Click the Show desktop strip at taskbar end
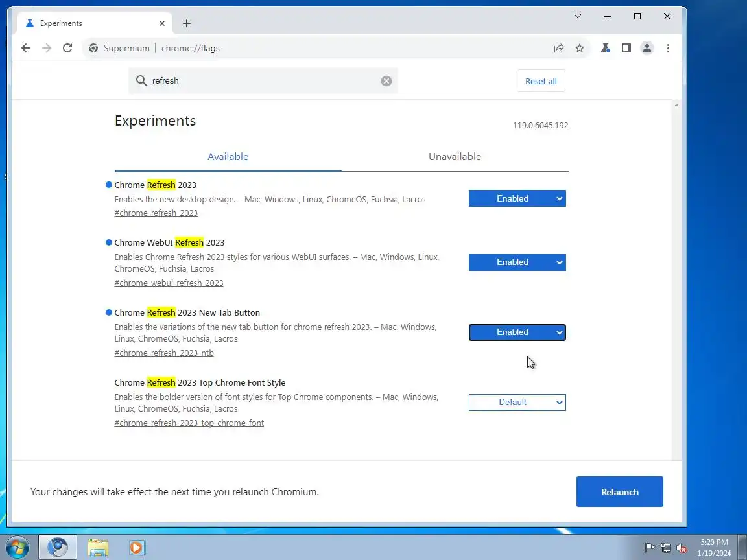The image size is (747, 560). (x=742, y=547)
